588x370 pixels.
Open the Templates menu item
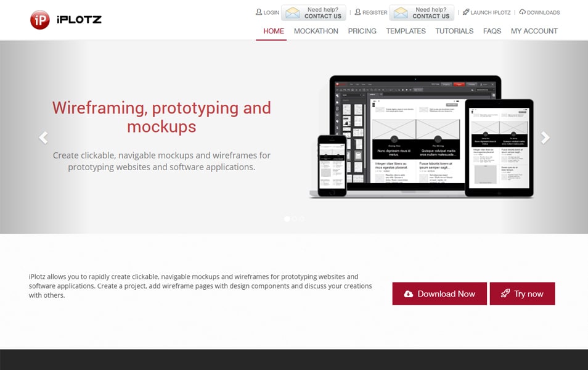pyautogui.click(x=406, y=31)
